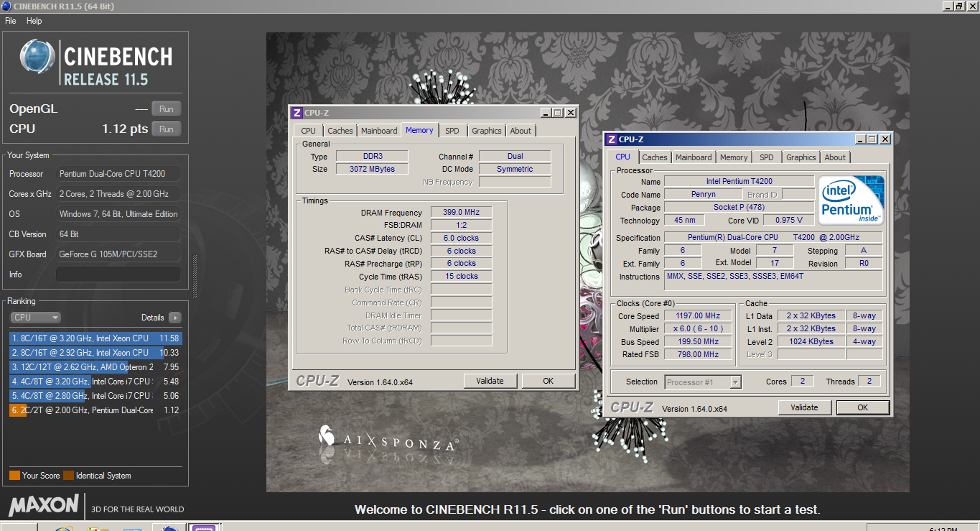Select the 4C/8T 3.20 GHz Core i7 row
Viewport: 980px width, 531px height.
pos(95,382)
